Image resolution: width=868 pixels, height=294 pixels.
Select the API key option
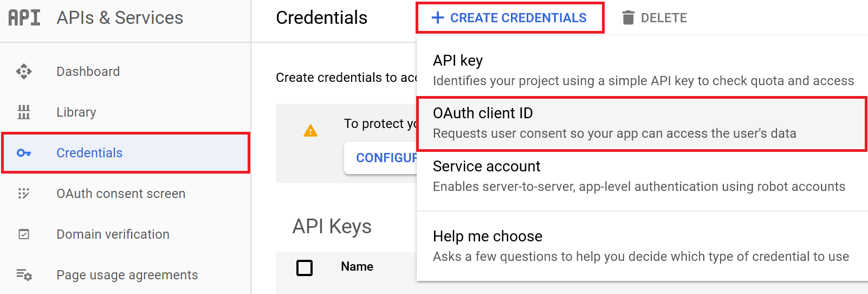tap(642, 70)
